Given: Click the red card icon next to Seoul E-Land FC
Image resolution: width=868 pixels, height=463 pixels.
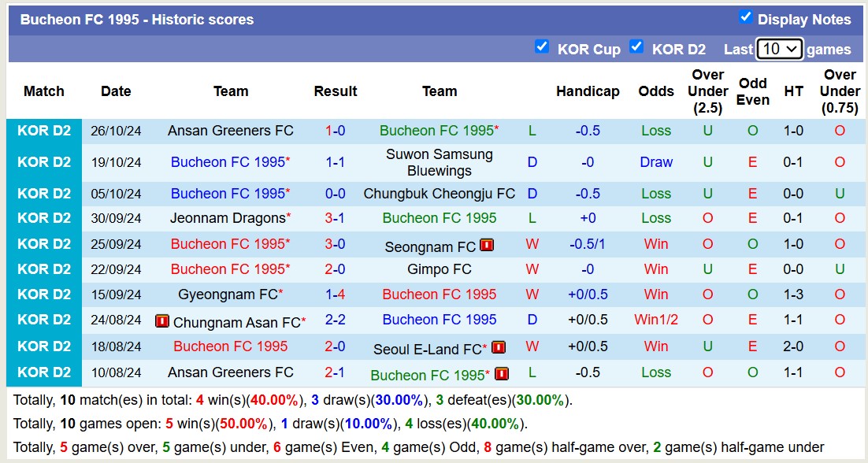Looking at the screenshot, I should [x=497, y=347].
